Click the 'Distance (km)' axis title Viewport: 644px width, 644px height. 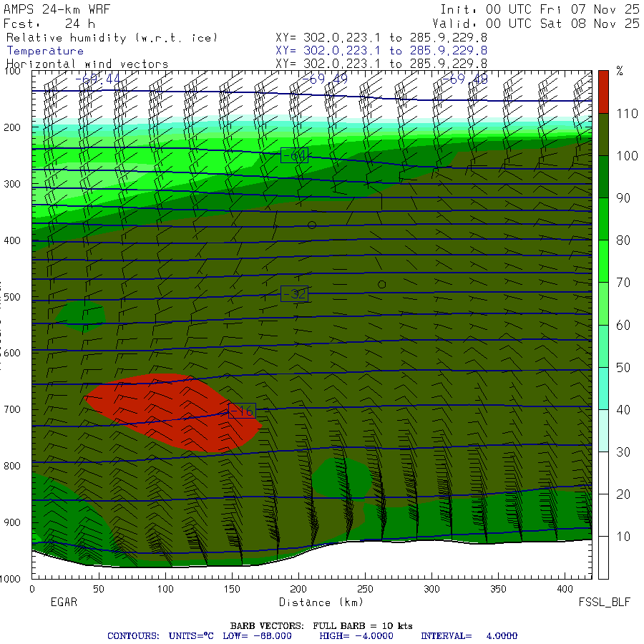click(321, 602)
